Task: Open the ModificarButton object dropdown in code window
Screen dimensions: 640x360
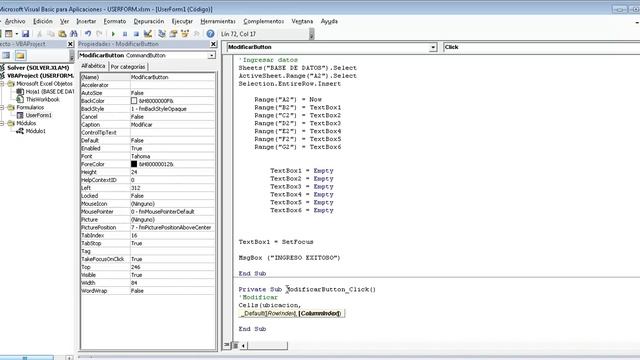Action: 433,47
